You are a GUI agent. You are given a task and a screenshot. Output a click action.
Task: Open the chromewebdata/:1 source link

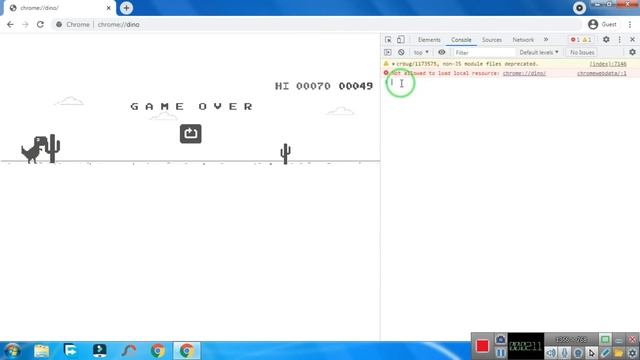pos(602,73)
